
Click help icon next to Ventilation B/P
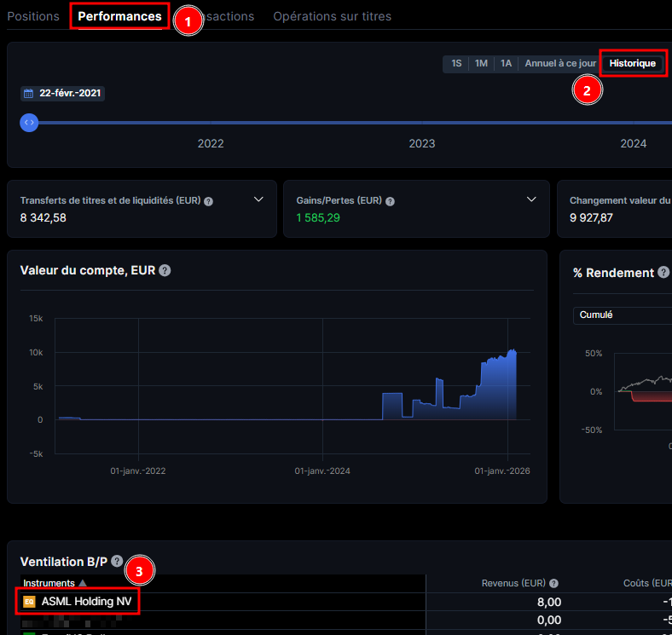click(117, 562)
